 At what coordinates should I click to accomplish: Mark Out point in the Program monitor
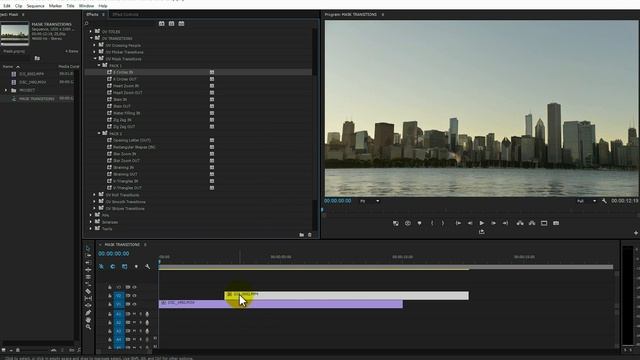tap(443, 223)
